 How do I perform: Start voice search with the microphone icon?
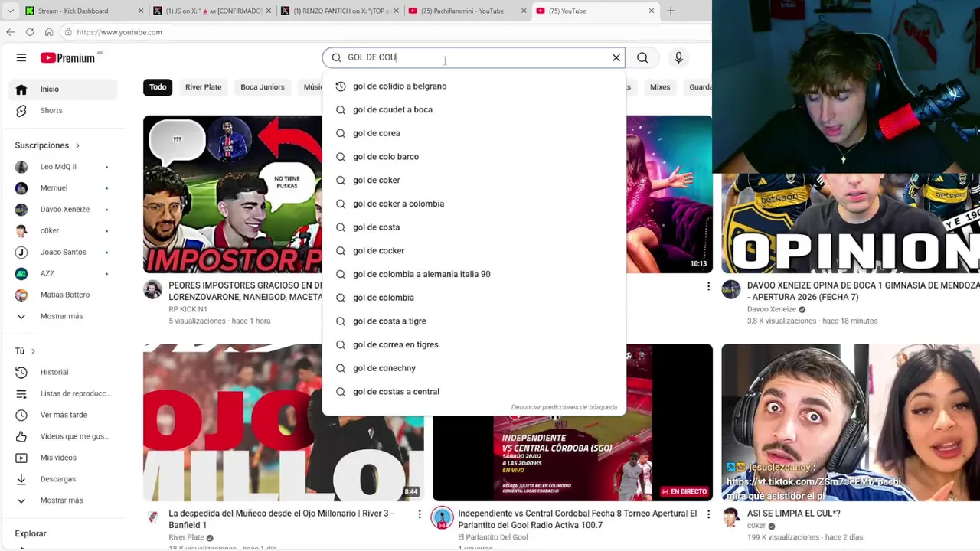click(678, 57)
